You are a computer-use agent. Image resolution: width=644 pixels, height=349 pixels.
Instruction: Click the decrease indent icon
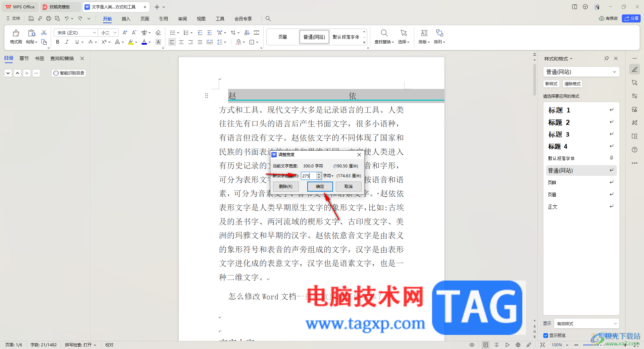coord(200,33)
